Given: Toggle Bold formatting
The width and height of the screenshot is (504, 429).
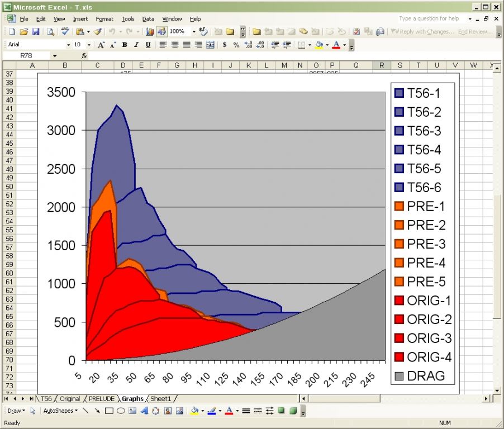Looking at the screenshot, I should 125,45.
